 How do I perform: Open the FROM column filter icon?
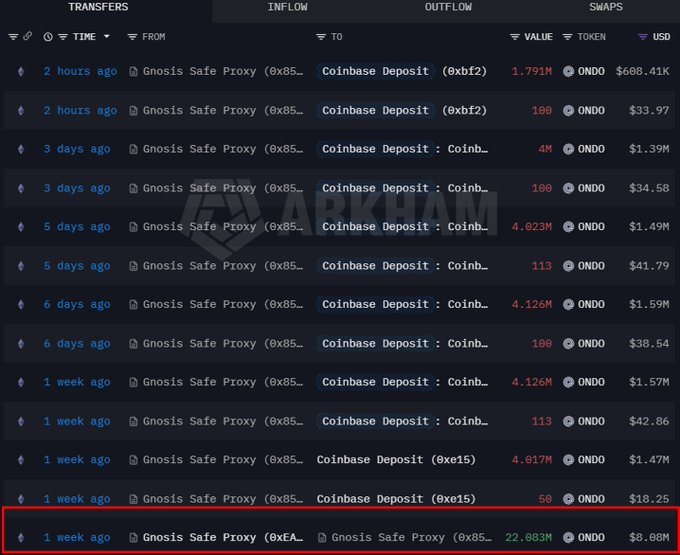(132, 37)
